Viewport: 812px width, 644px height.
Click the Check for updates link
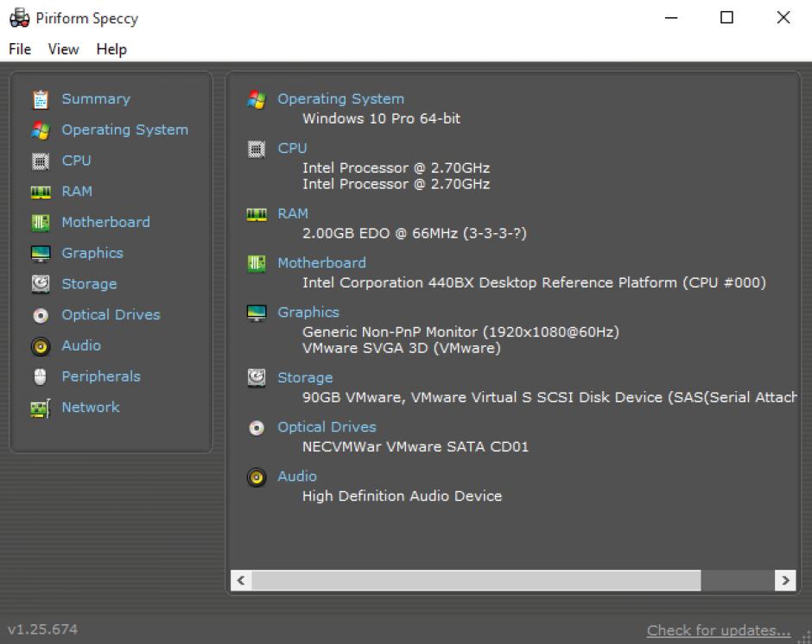pos(719,630)
